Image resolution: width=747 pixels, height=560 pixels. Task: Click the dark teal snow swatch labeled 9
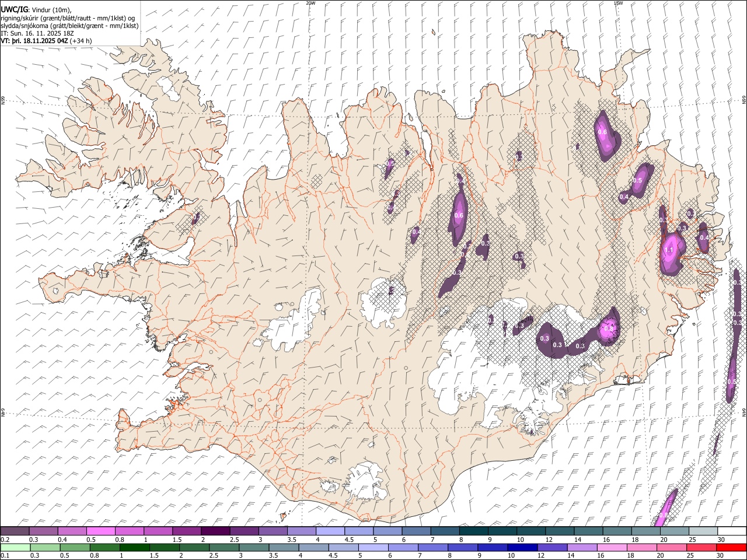click(503, 531)
